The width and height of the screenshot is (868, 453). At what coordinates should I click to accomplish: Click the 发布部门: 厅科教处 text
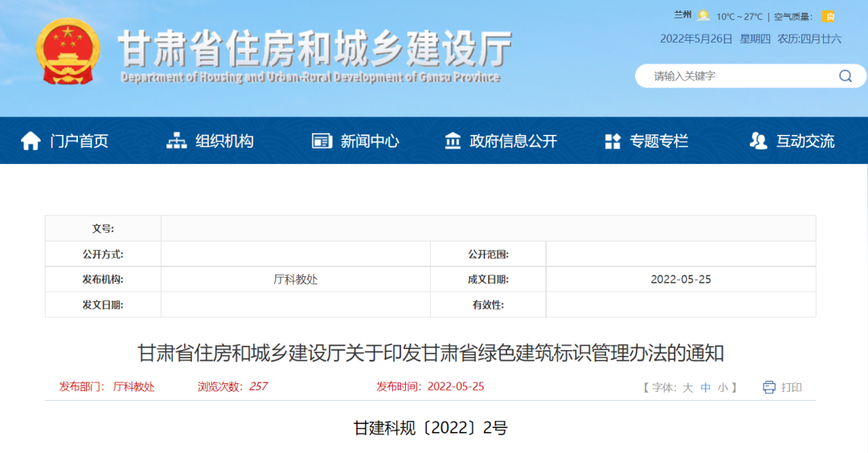[x=107, y=386]
